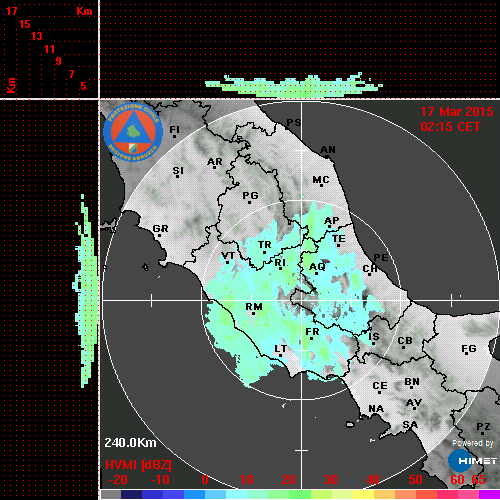Pick the magenta 65 dBZ color swatch

point(489,494)
